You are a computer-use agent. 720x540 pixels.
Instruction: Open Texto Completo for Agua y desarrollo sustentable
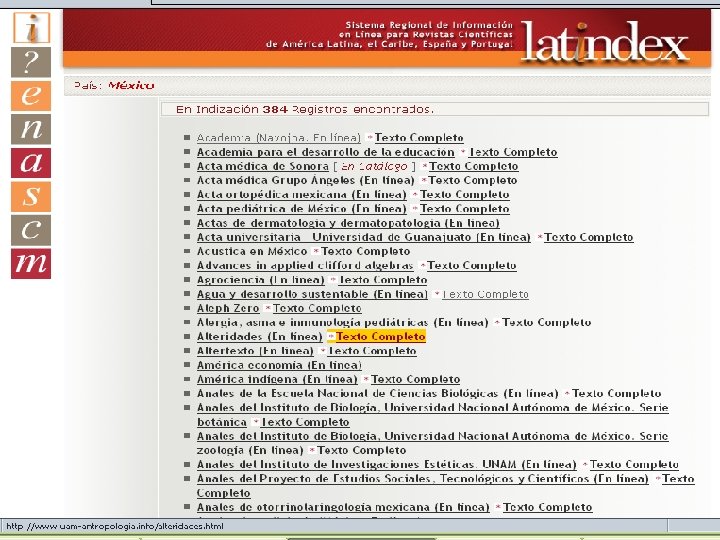[x=485, y=294]
